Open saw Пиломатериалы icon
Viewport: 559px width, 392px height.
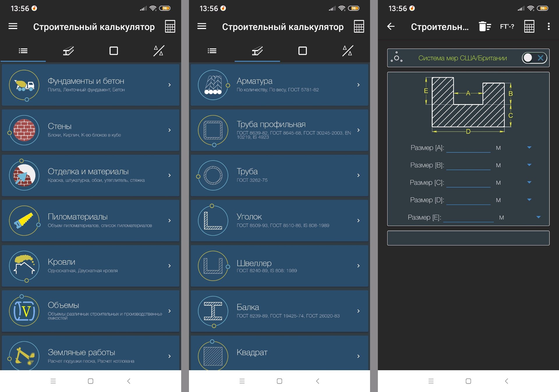pos(24,220)
